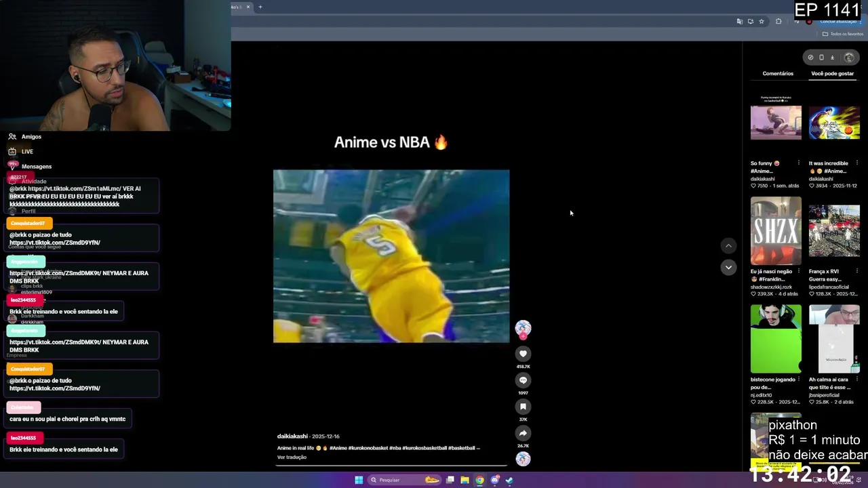Share the video using the arrow icon

point(523,433)
